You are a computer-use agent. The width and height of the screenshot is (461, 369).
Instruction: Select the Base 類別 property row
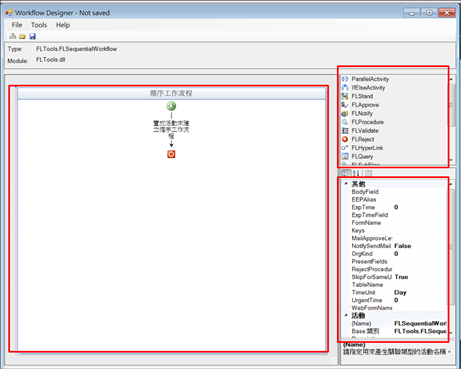(398, 331)
